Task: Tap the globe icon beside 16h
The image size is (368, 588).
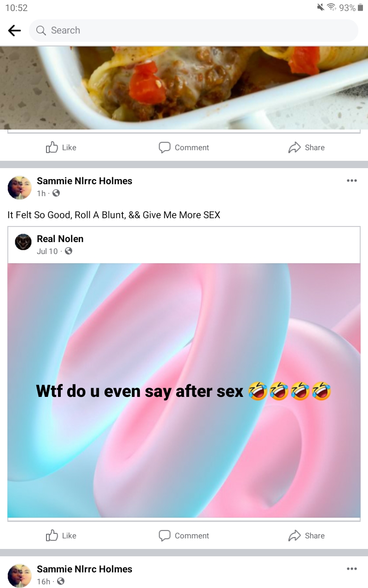Action: pyautogui.click(x=60, y=582)
